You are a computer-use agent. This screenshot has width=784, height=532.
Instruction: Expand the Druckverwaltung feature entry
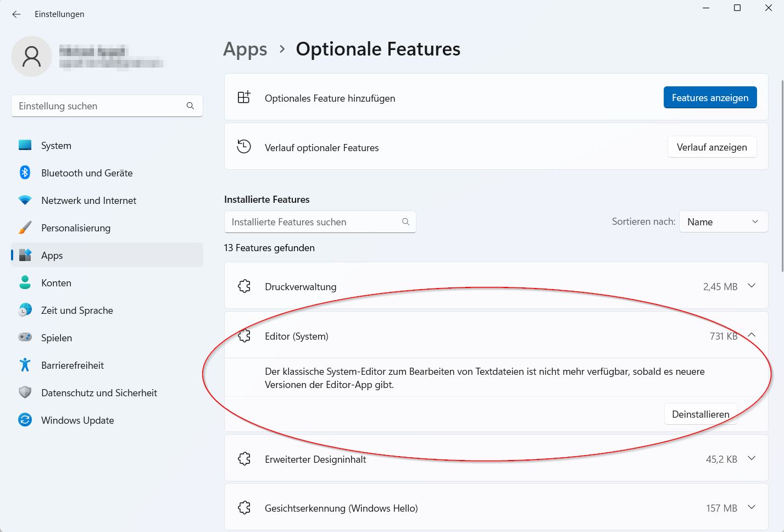point(752,286)
